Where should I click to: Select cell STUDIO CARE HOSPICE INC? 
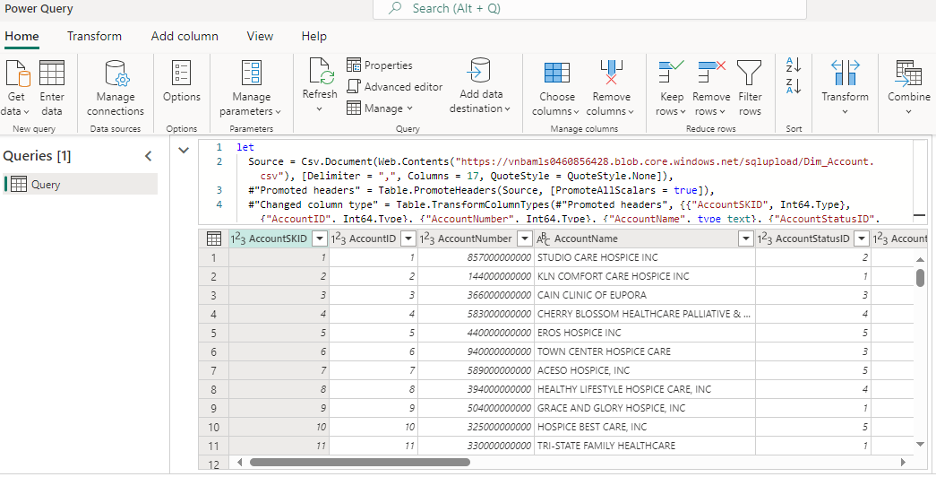645,257
